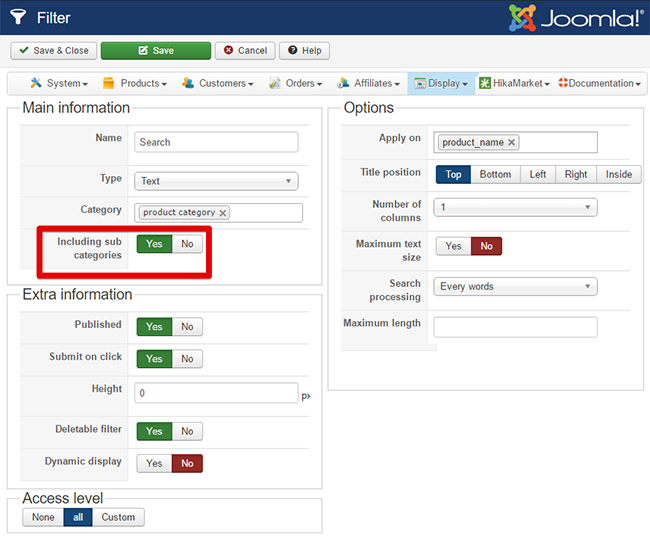The width and height of the screenshot is (650, 540).
Task: Open the Orders menu
Action: pos(295,83)
